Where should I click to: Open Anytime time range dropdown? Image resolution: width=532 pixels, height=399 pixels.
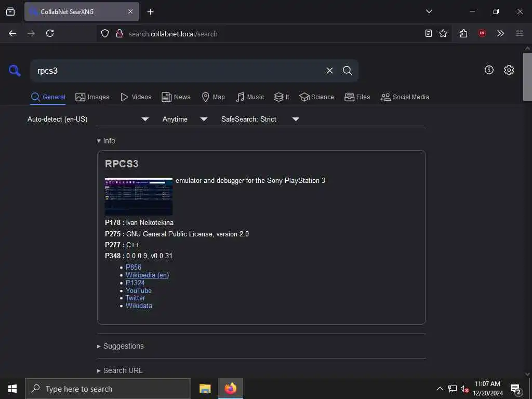pos(184,119)
